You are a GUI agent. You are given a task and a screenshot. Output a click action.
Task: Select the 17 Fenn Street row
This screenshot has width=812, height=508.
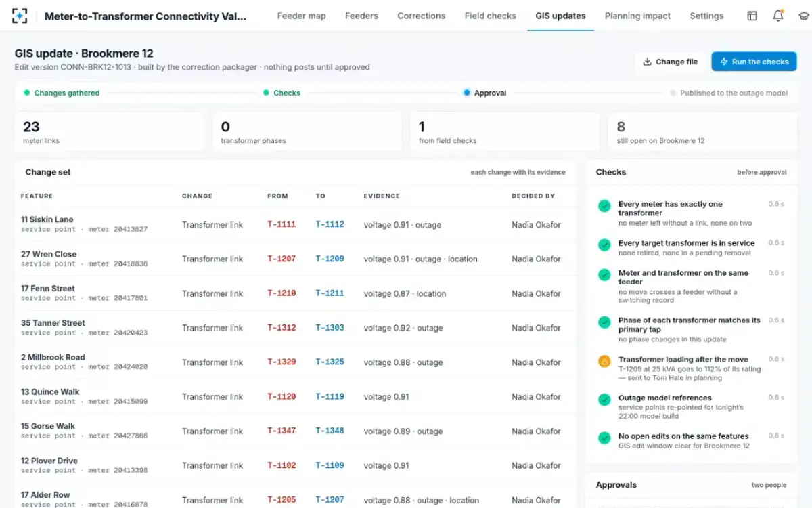295,293
